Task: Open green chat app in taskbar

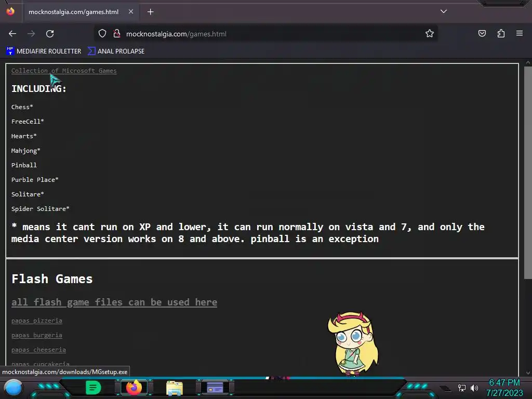Action: 93,388
